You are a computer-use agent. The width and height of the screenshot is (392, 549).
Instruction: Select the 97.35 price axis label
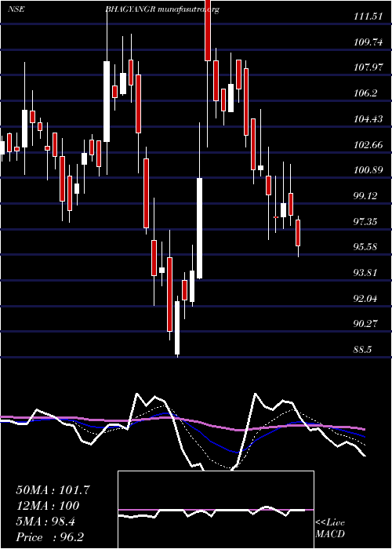point(365,221)
